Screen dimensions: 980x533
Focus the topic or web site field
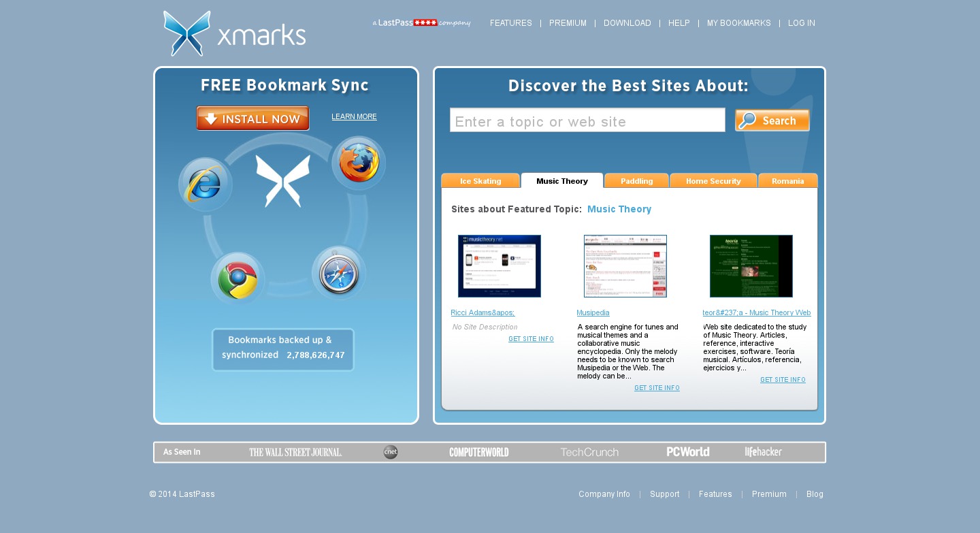point(587,120)
